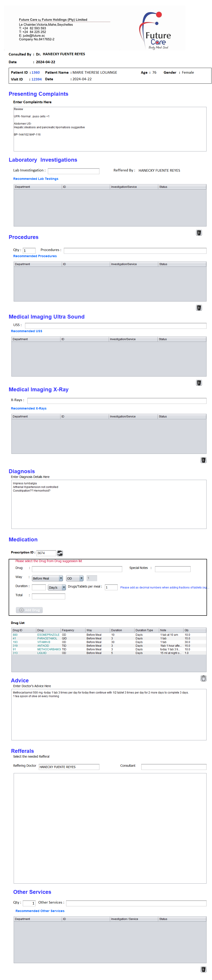Click the Drug name input field
This screenshot has height=980, width=212.
(x=77, y=569)
